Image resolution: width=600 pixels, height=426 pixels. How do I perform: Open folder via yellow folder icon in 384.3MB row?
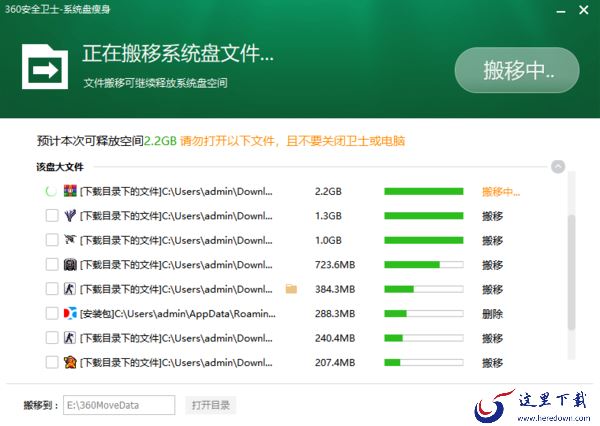pyautogui.click(x=291, y=289)
